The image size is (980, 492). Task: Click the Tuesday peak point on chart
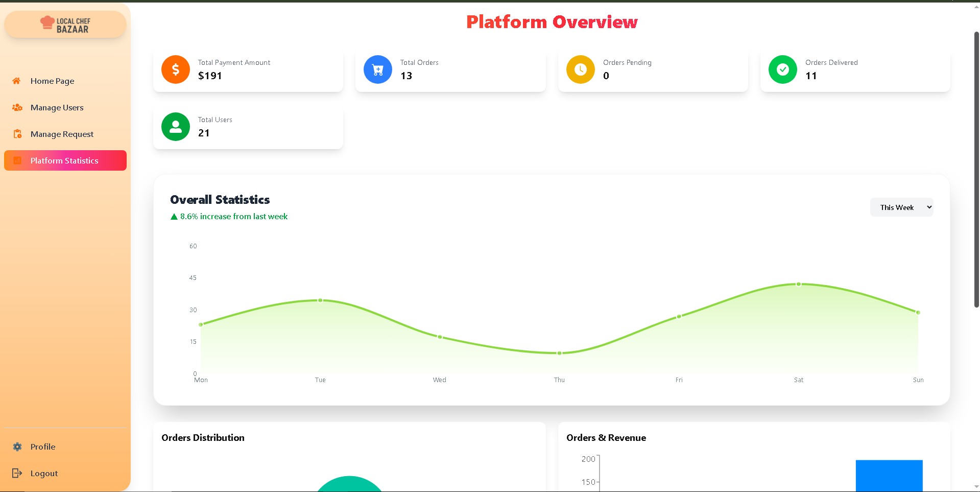(320, 300)
